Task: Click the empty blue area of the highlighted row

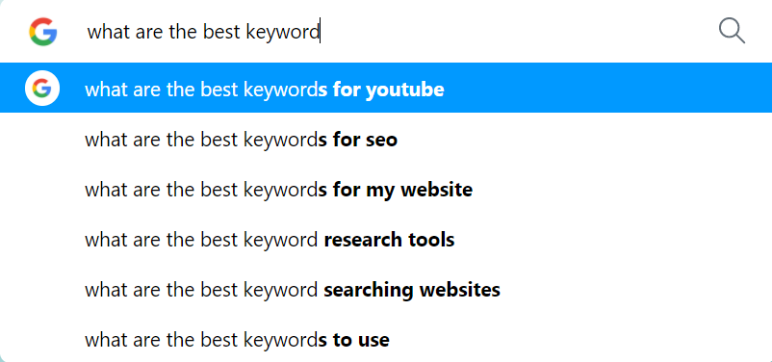Action: [x=608, y=88]
